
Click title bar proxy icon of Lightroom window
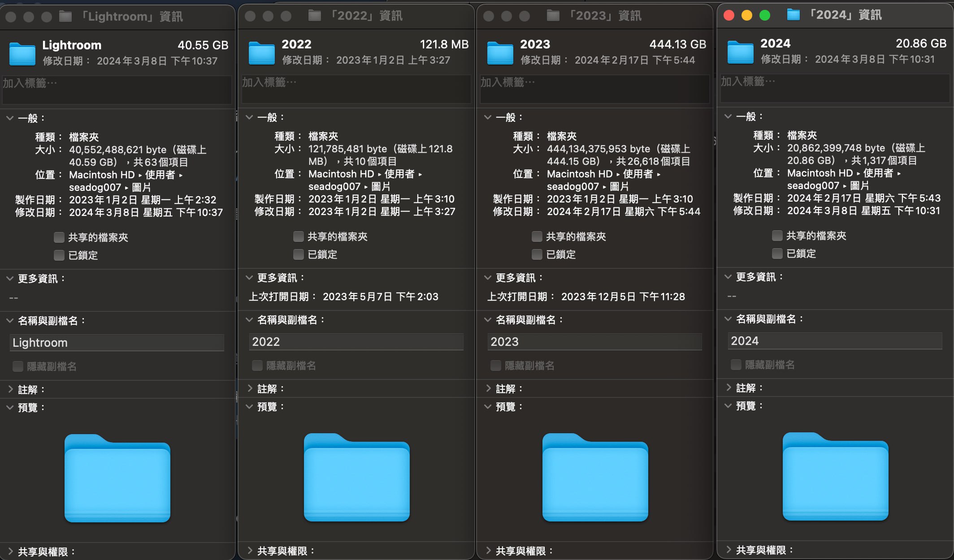click(65, 17)
